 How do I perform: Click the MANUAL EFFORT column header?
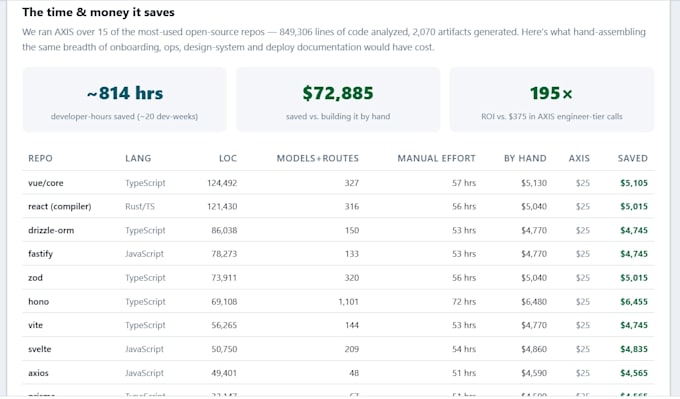pyautogui.click(x=437, y=158)
